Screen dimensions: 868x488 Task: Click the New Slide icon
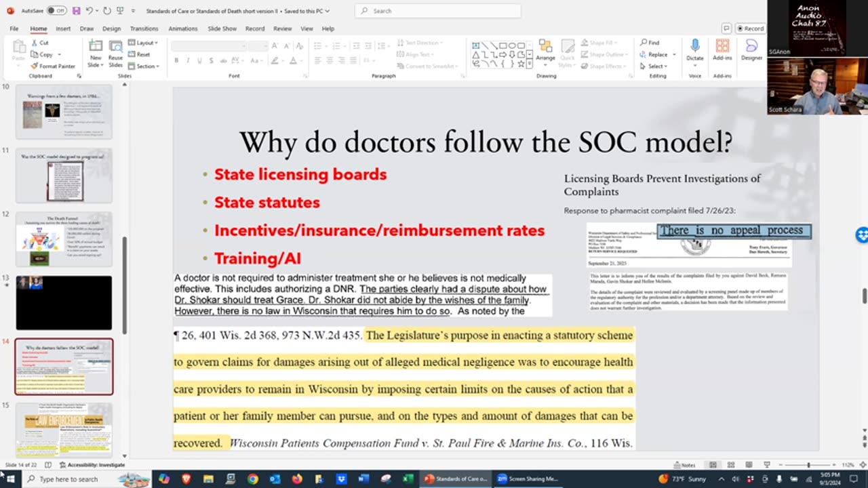(95, 45)
